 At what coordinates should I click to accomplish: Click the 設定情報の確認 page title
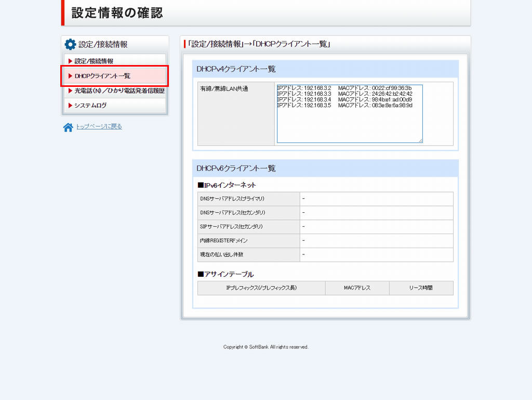[117, 13]
